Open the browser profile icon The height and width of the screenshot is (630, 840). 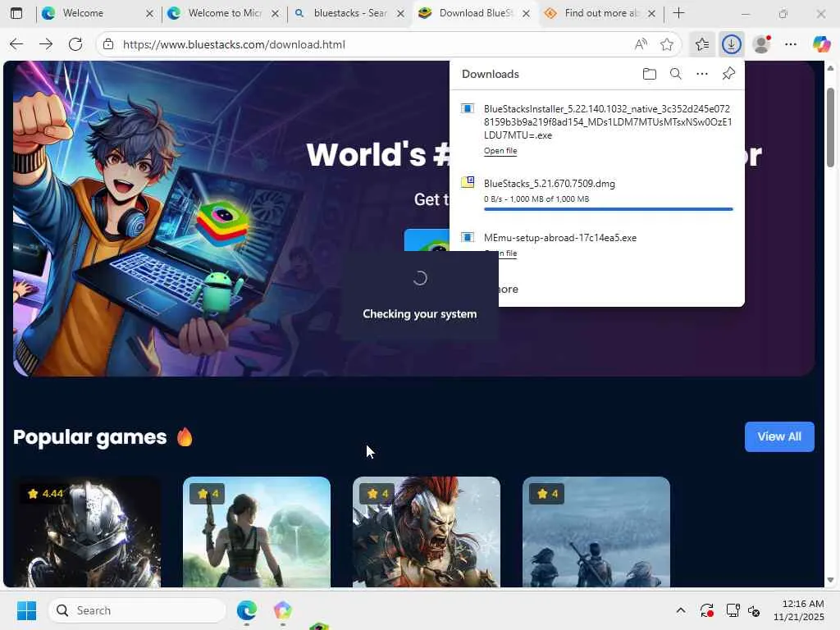point(761,44)
